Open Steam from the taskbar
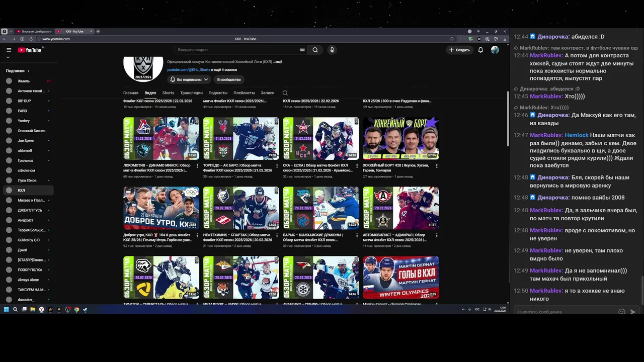 point(85,310)
